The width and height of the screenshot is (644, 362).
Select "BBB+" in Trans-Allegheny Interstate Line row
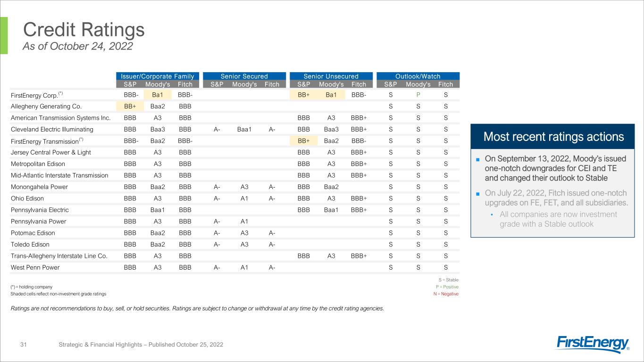[359, 256]
